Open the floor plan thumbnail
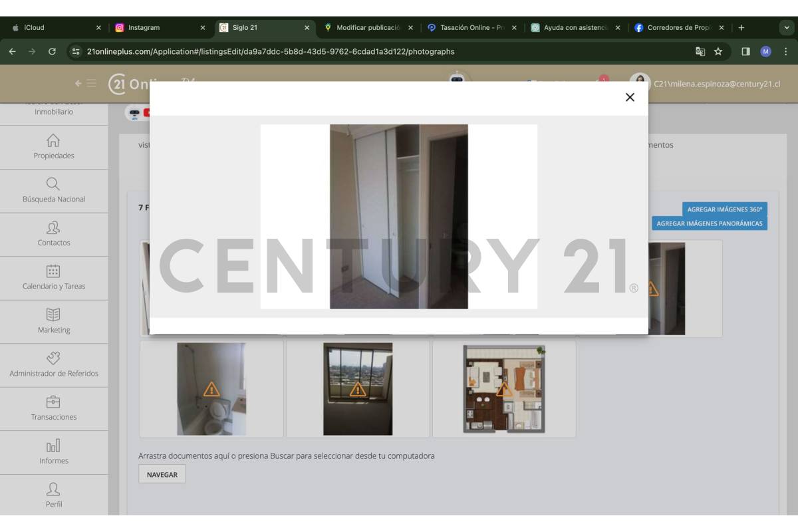Viewport: 798px width, 532px height. click(504, 389)
